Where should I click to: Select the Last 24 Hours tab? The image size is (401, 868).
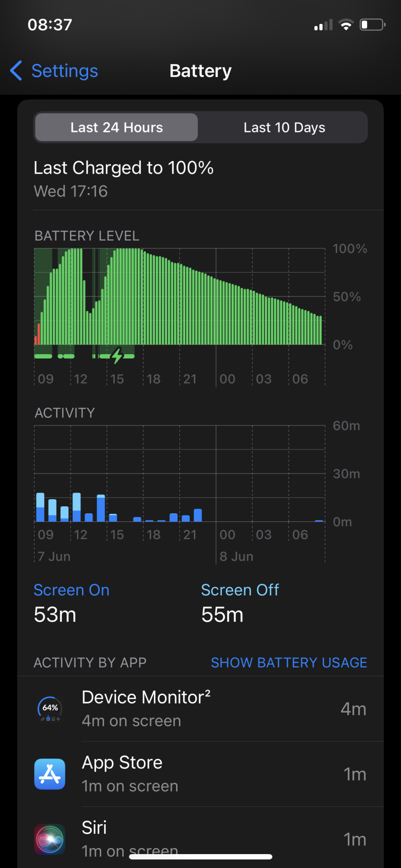(116, 127)
